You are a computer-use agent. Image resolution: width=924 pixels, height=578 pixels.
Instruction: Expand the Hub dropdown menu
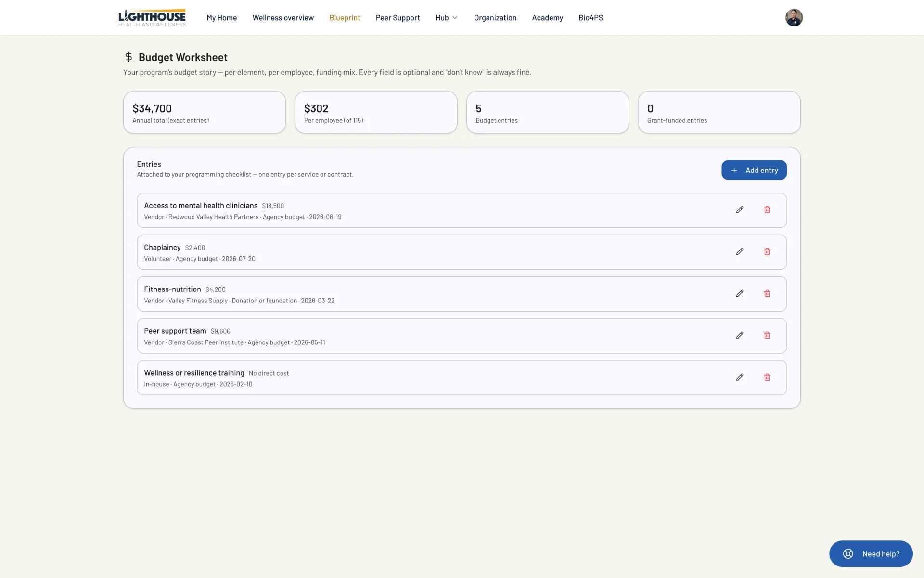click(x=446, y=18)
